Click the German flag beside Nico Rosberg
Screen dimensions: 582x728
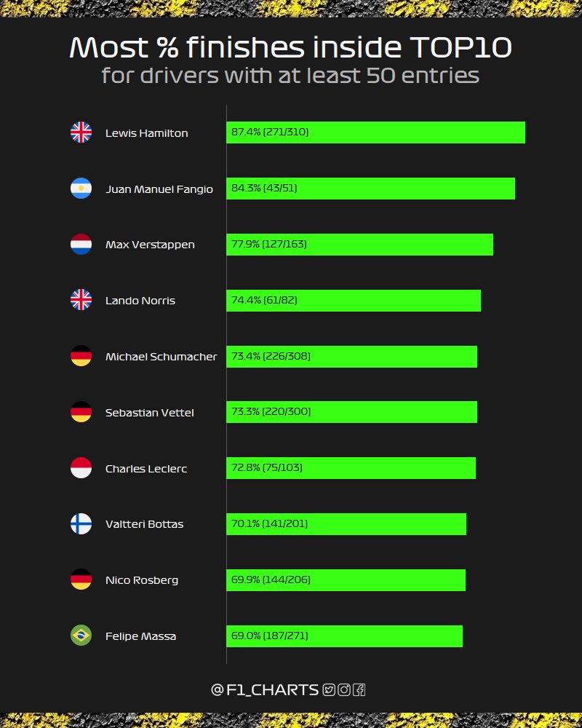tap(81, 579)
